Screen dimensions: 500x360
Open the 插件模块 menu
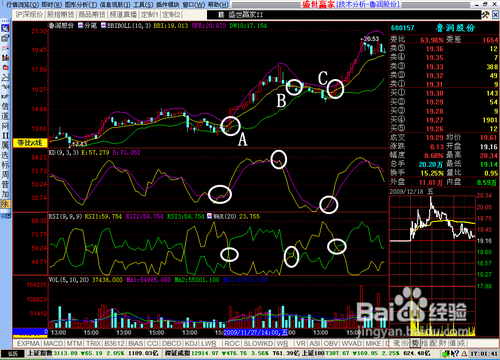(x=168, y=5)
